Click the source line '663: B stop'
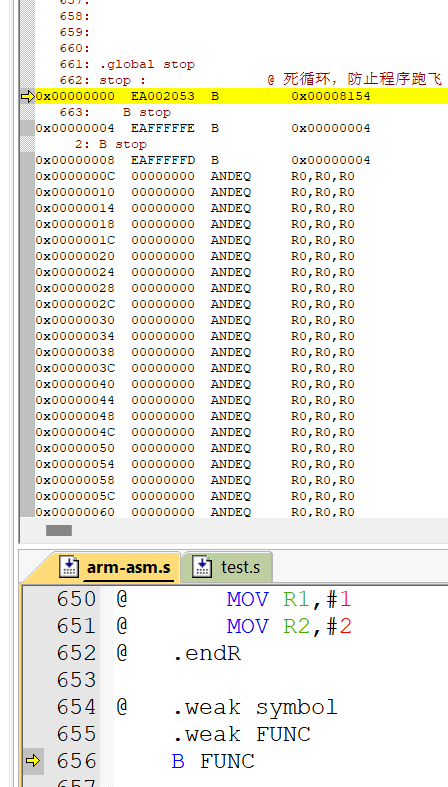The image size is (448, 787). pyautogui.click(x=115, y=112)
